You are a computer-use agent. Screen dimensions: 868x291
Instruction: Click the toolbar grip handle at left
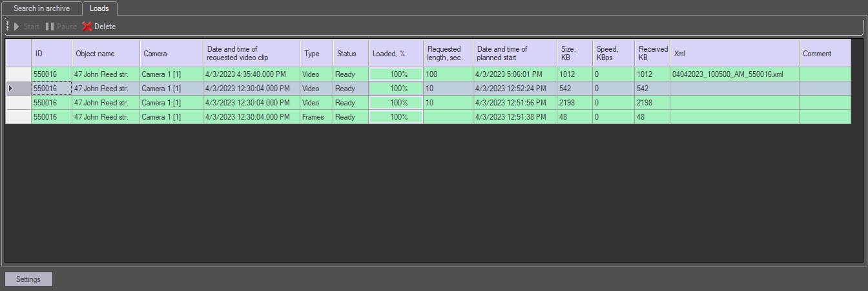click(x=8, y=27)
